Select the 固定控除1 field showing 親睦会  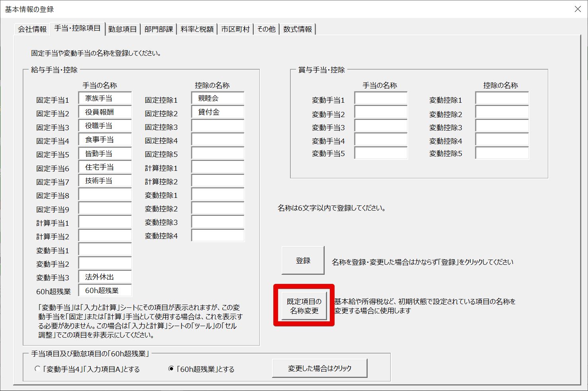tap(218, 98)
